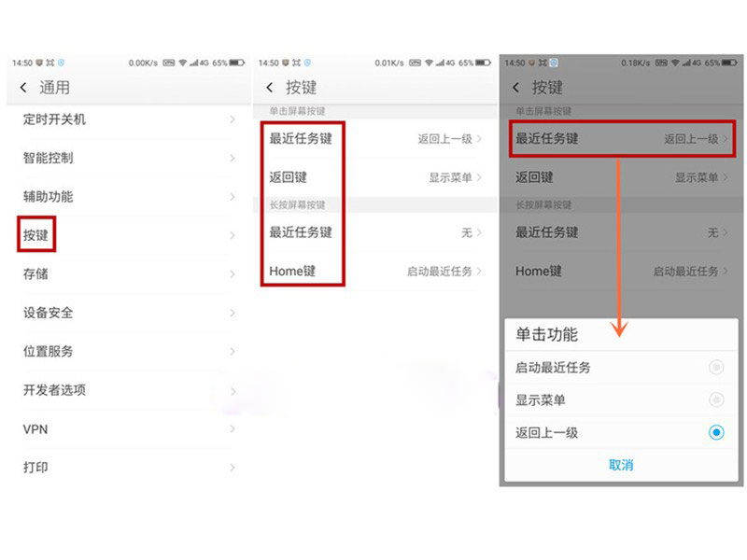Image resolution: width=747 pixels, height=560 pixels.
Task: Tap chevron beside 开发者选项
Action: coord(233,391)
